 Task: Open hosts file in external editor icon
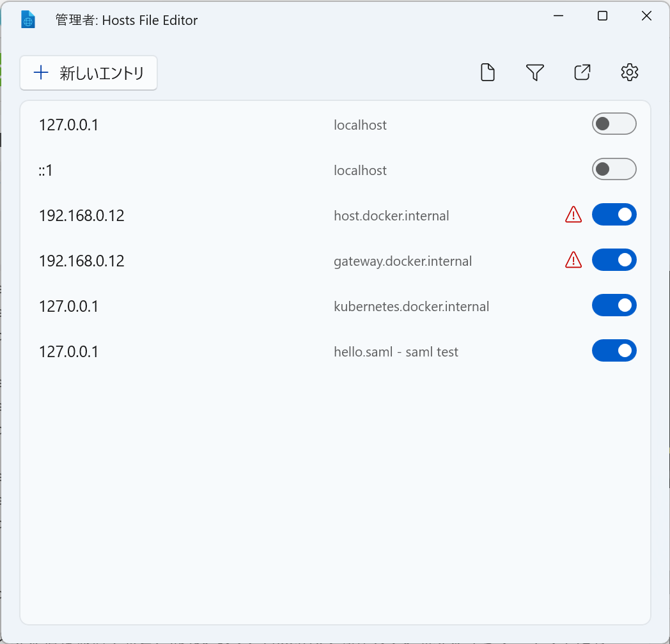[582, 72]
